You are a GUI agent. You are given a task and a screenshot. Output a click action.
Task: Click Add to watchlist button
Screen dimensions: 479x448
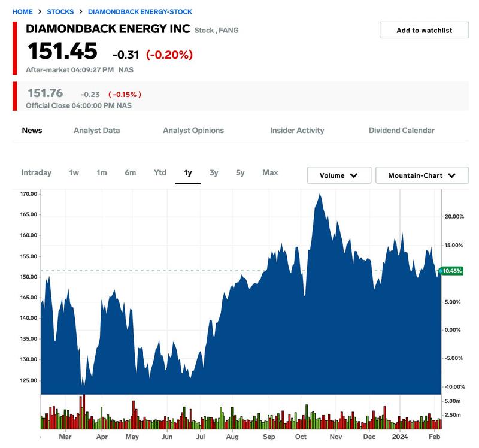(424, 30)
